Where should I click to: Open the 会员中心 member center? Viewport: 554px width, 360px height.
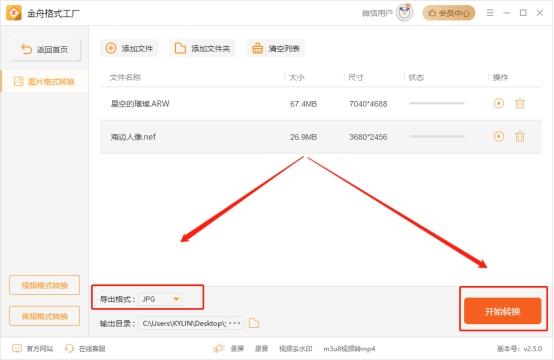click(449, 13)
